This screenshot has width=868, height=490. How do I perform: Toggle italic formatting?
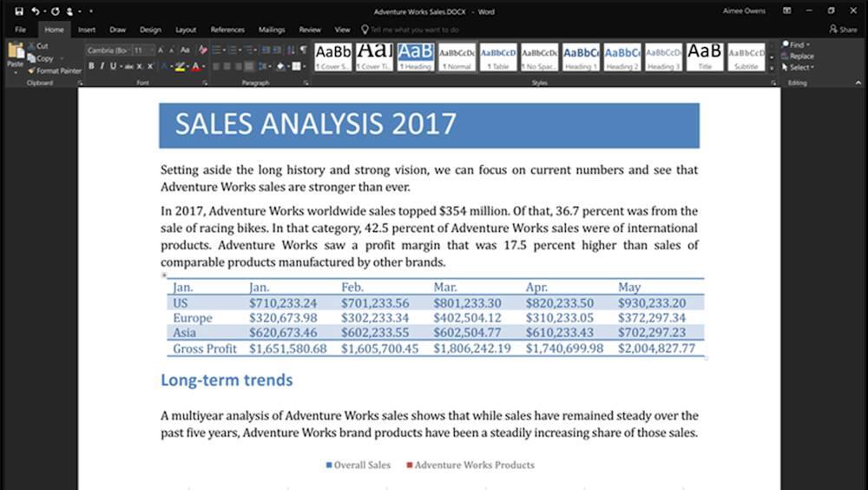click(102, 66)
